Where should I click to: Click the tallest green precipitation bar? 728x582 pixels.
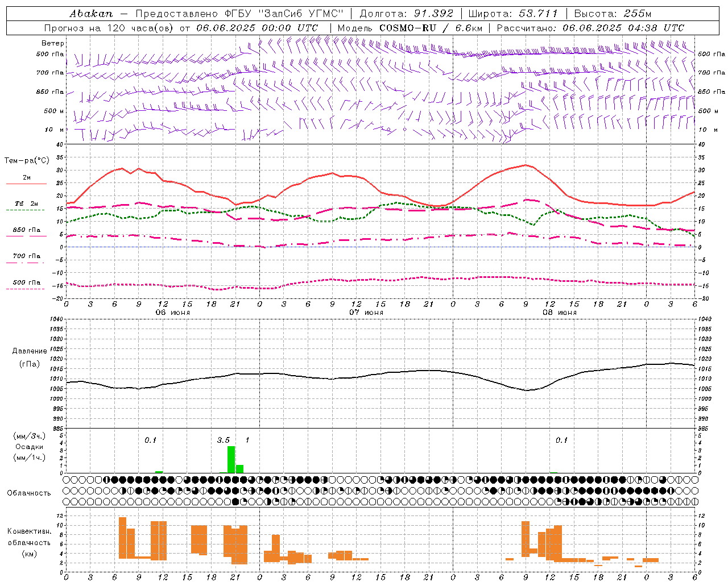coord(231,459)
